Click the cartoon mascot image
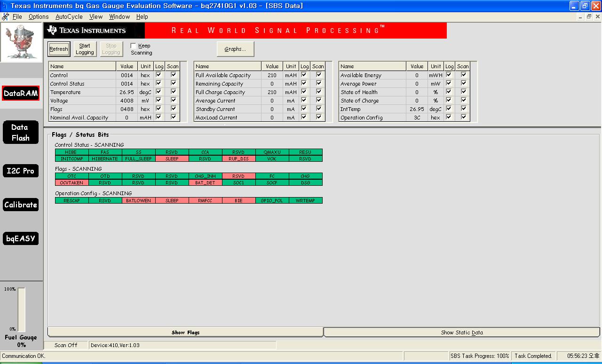This screenshot has height=364, width=602. click(21, 42)
